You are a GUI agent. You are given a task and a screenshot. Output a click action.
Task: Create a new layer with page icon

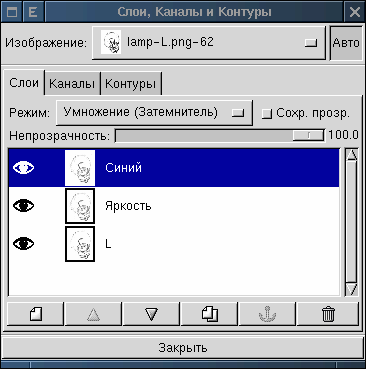click(35, 314)
